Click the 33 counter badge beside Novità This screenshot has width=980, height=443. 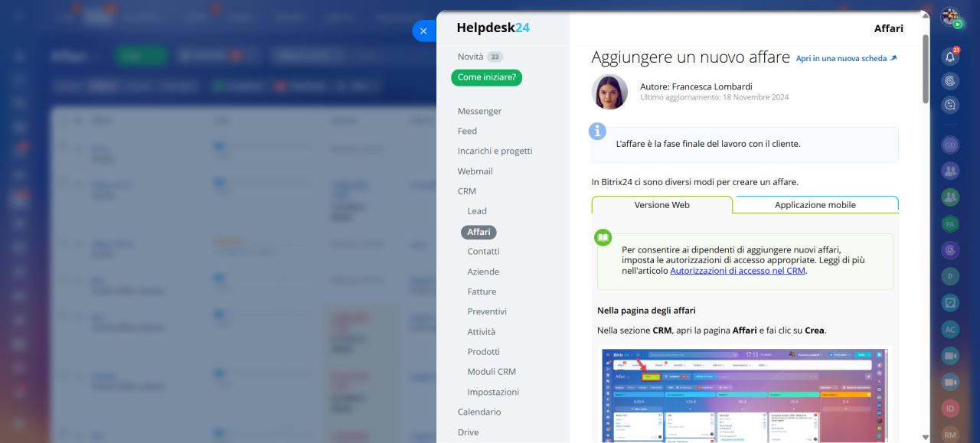click(495, 57)
